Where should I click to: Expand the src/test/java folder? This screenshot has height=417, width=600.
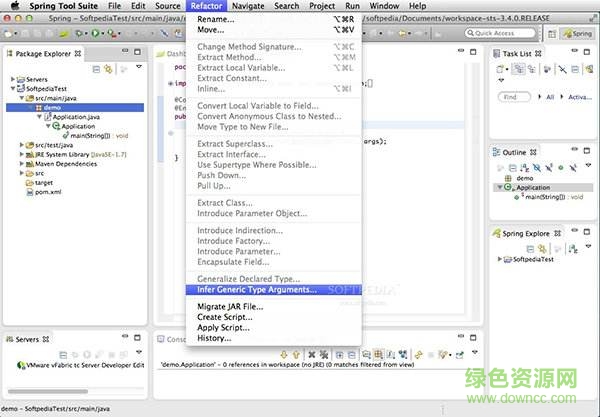click(x=22, y=145)
